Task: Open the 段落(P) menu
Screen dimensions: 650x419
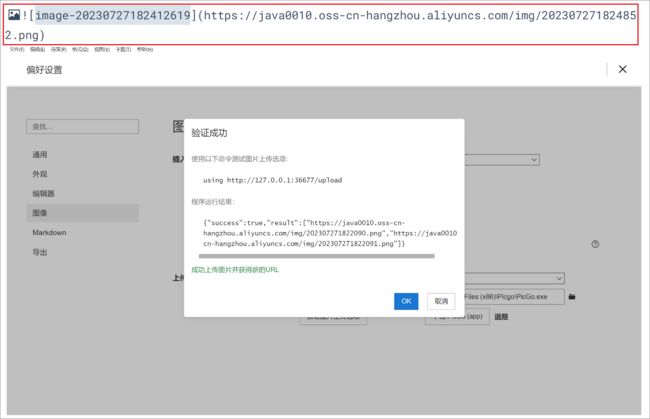Action: [x=58, y=49]
